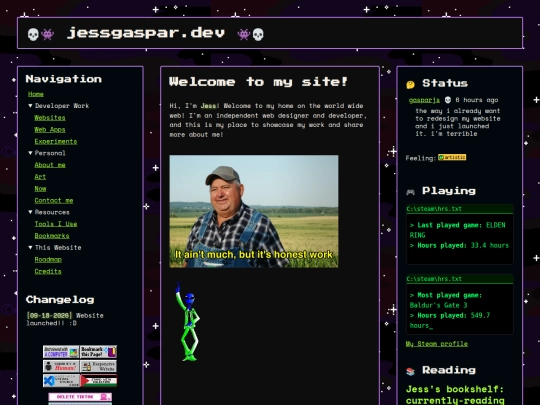Click the pink 'Delete TikTok' badge

click(80, 397)
